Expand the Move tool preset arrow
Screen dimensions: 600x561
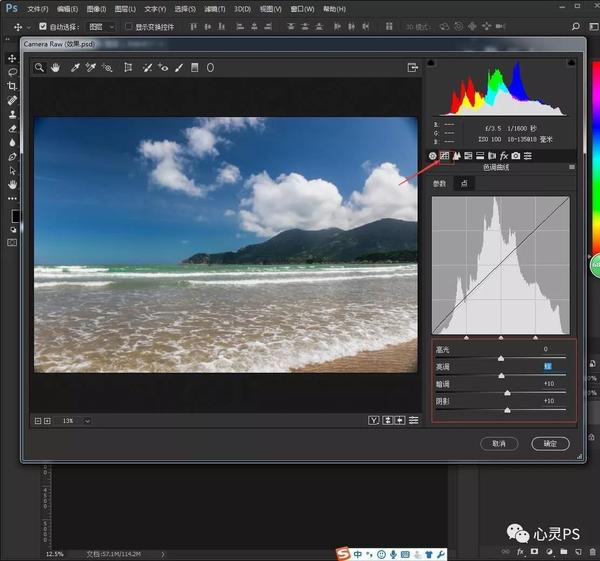(x=29, y=28)
